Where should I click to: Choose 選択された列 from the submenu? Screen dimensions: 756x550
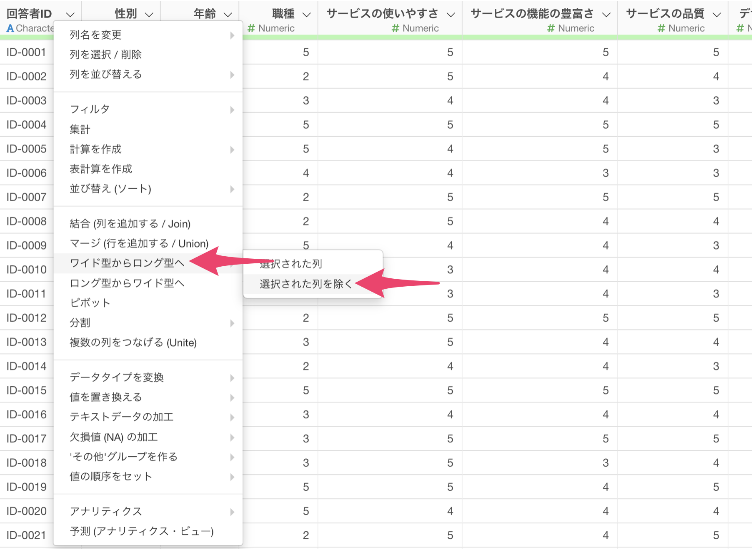(291, 264)
